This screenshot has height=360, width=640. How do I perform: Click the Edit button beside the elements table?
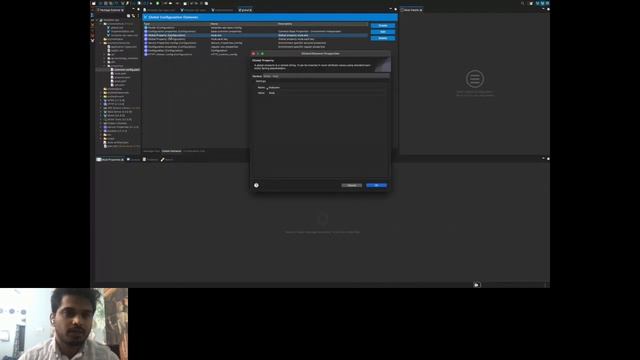point(383,31)
